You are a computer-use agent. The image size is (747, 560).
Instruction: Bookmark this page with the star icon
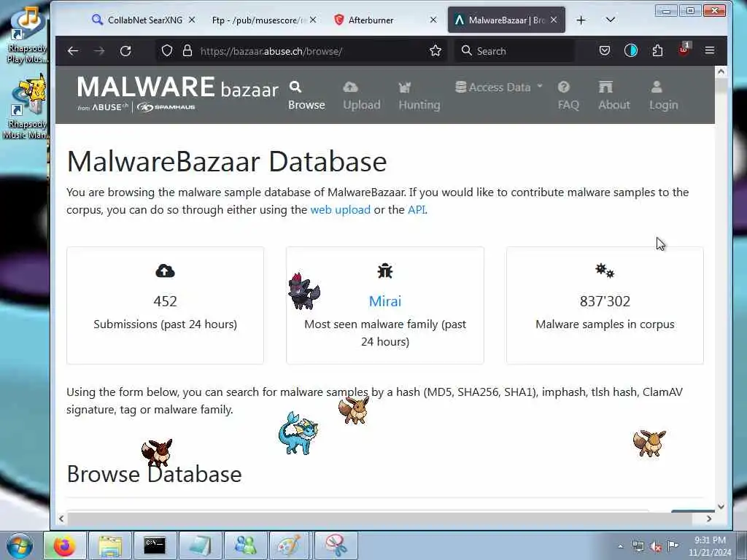click(435, 51)
